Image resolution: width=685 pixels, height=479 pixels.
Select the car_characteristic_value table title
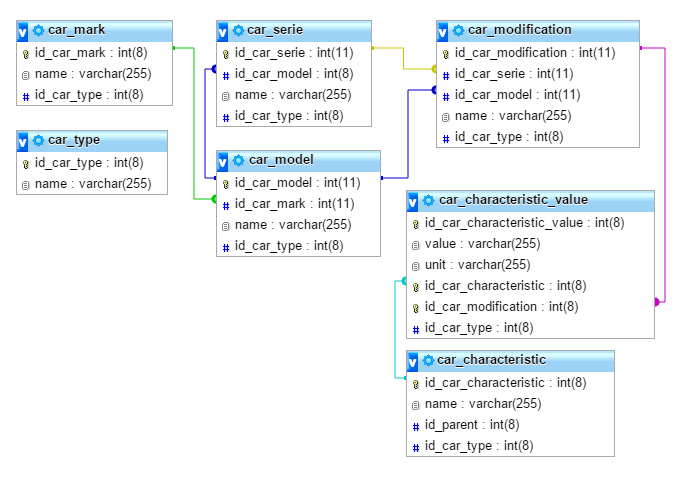[513, 200]
